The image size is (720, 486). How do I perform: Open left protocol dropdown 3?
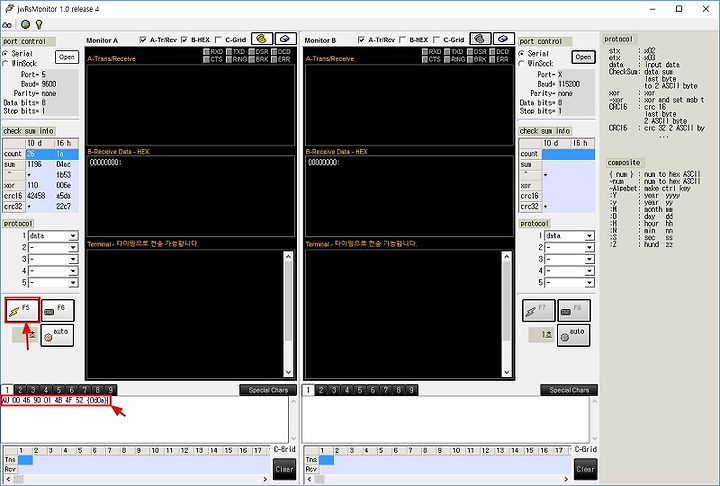click(x=73, y=260)
